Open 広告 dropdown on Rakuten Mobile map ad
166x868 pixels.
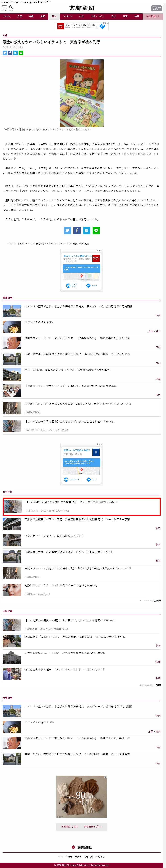[x=99, y=251]
